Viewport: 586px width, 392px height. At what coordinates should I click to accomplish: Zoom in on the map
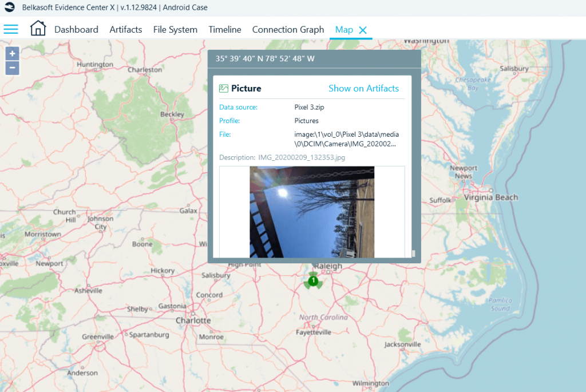tap(12, 53)
